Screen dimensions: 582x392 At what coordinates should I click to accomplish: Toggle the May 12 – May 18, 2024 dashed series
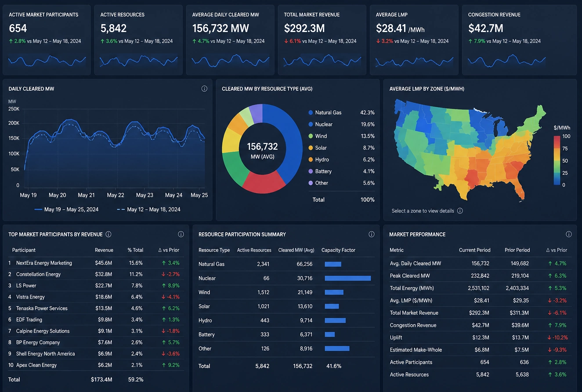coord(148,209)
